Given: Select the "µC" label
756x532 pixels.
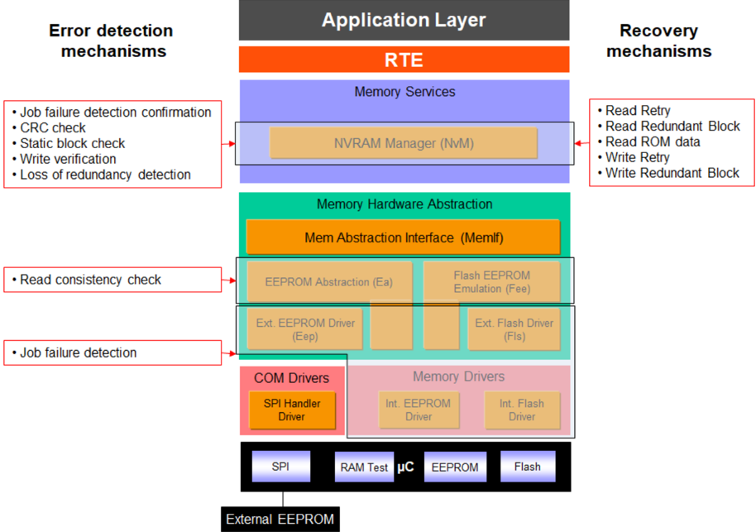Looking at the screenshot, I should click(405, 467).
